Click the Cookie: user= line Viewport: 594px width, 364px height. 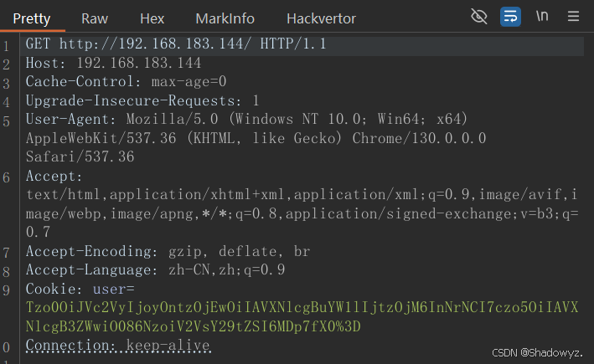(x=80, y=289)
